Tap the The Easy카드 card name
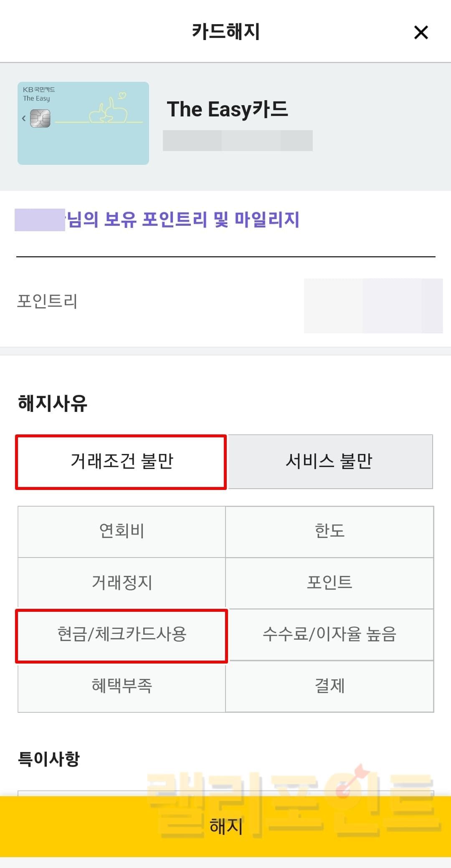The height and width of the screenshot is (868, 451). (227, 109)
